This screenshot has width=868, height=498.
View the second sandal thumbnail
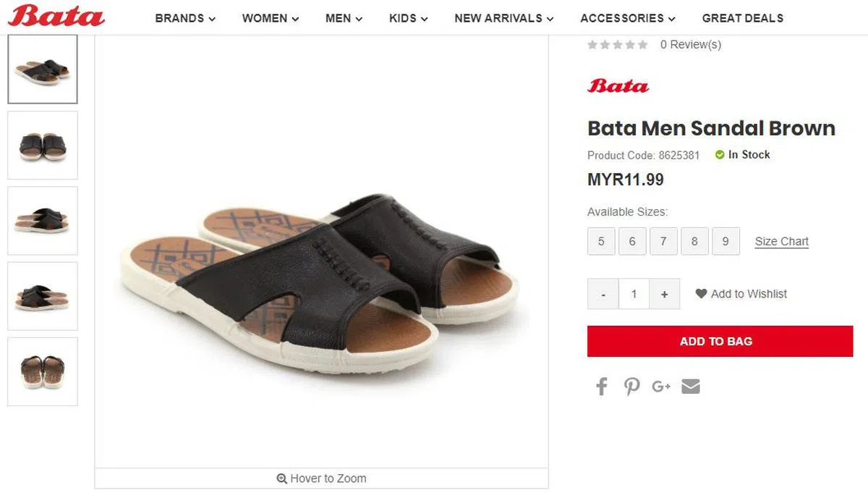coord(43,145)
